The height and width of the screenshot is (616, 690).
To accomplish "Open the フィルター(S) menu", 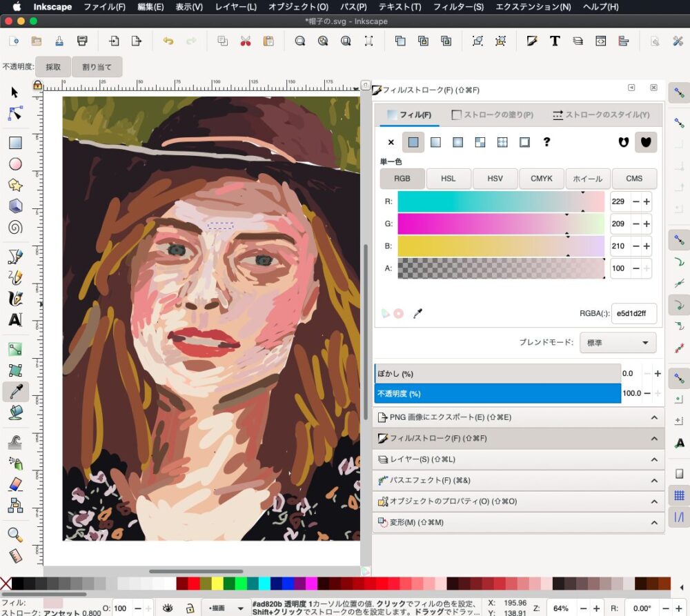I will coord(458,7).
